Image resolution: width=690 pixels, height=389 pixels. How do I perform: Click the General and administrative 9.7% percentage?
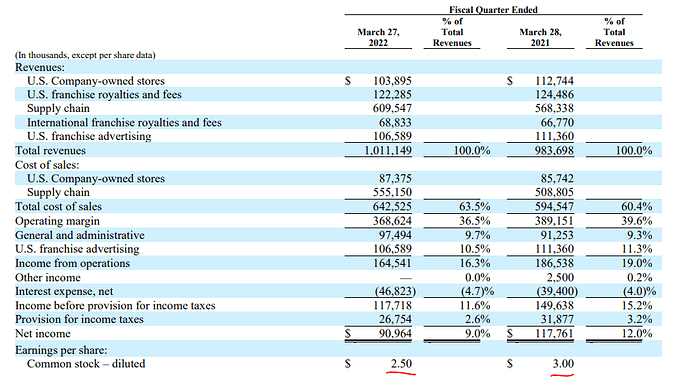click(477, 235)
